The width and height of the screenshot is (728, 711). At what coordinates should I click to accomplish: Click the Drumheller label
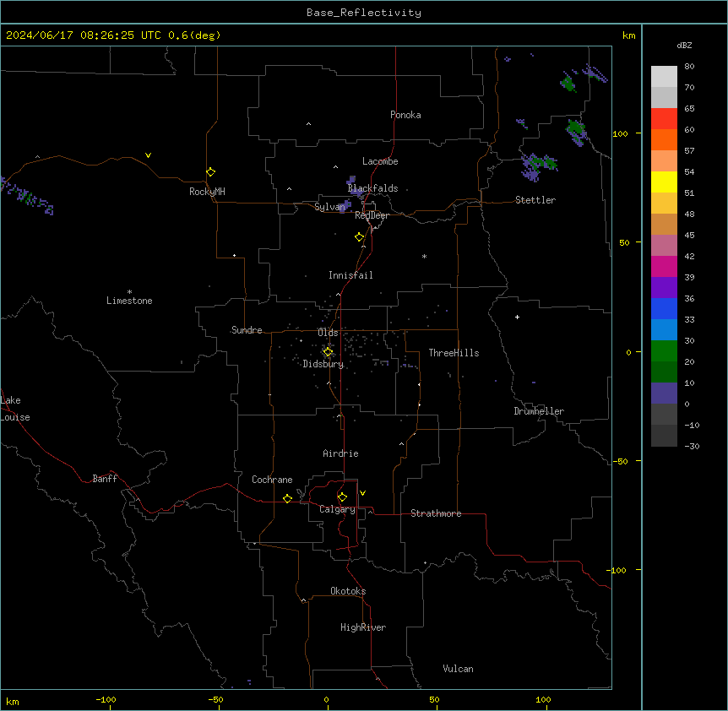[539, 411]
